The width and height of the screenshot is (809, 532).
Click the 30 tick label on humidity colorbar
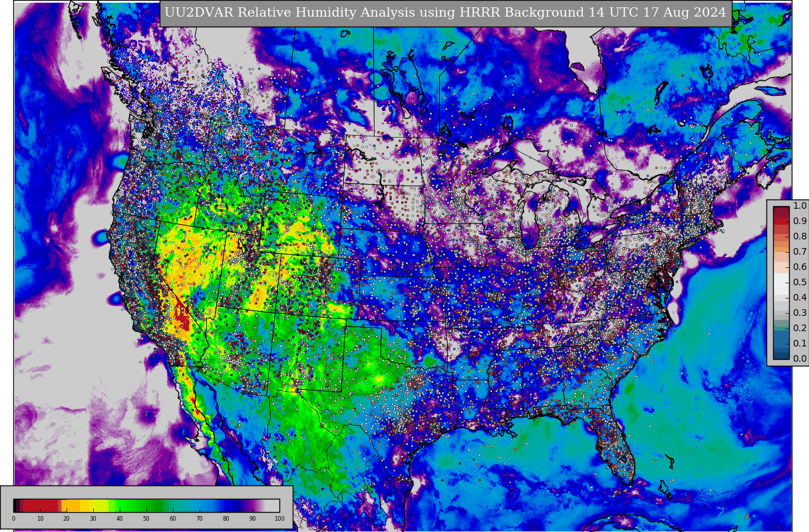(x=93, y=519)
